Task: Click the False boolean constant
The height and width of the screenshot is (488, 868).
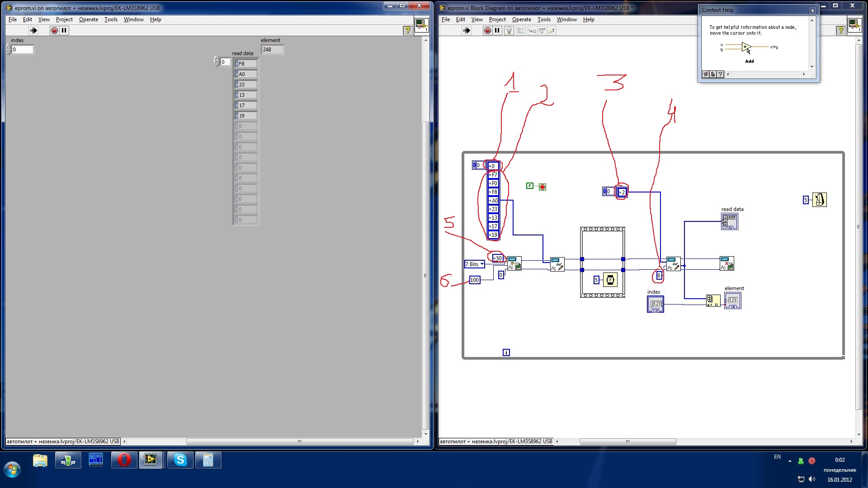Action: 529,186
